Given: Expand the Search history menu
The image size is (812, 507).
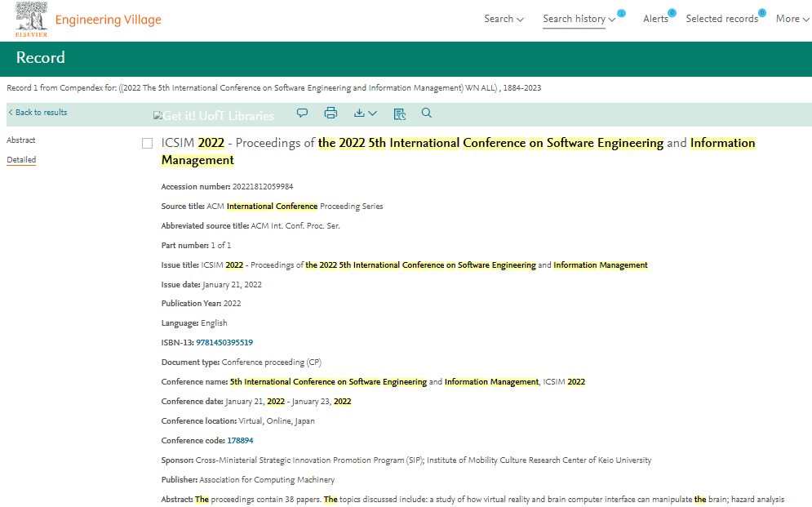Looking at the screenshot, I should (x=579, y=19).
